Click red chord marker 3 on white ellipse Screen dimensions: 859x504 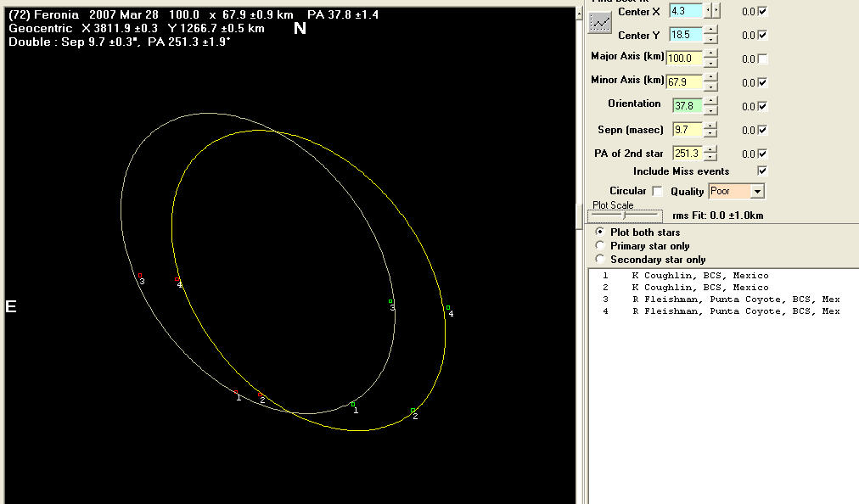click(140, 276)
